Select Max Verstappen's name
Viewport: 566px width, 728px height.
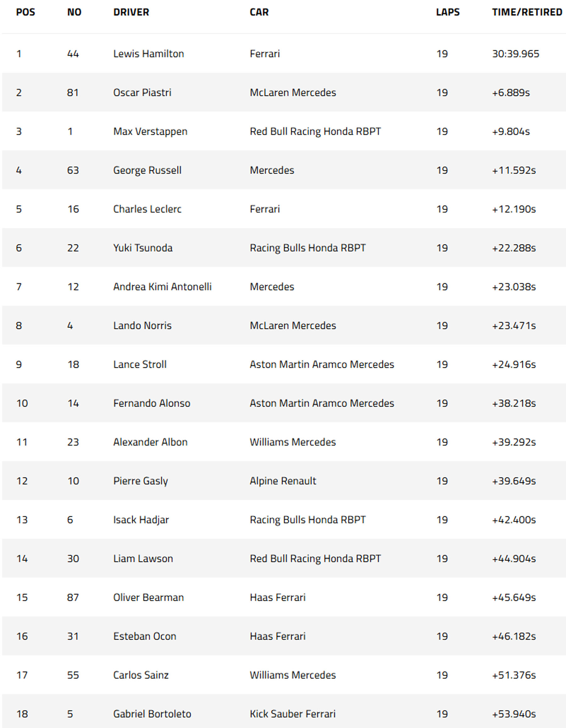[x=150, y=132]
